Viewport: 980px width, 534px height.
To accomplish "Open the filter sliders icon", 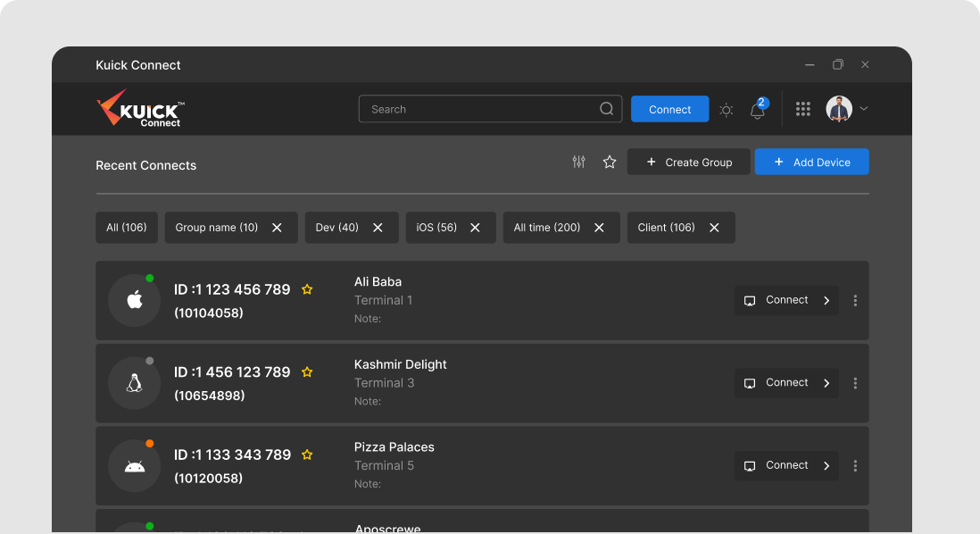I will point(578,162).
